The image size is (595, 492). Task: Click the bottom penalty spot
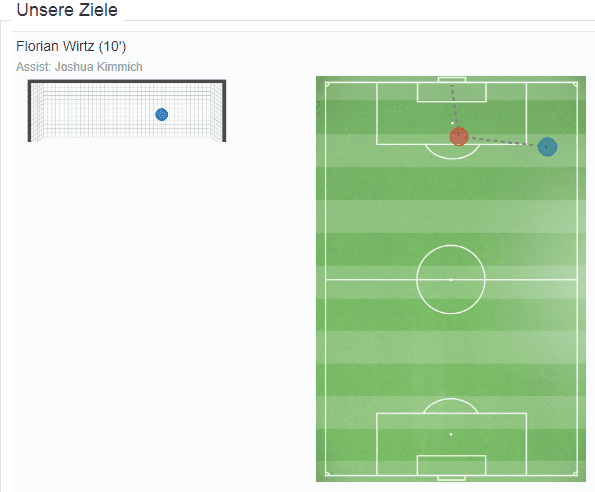(x=451, y=434)
